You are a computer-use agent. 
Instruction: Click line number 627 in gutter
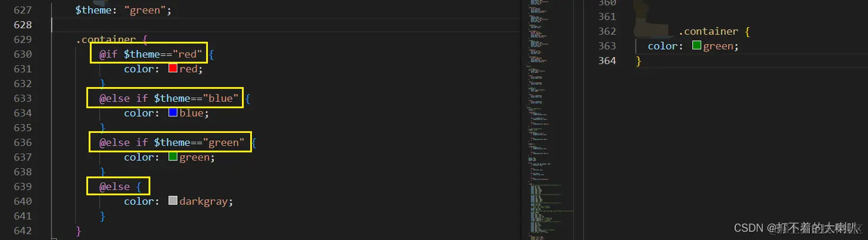click(x=22, y=10)
